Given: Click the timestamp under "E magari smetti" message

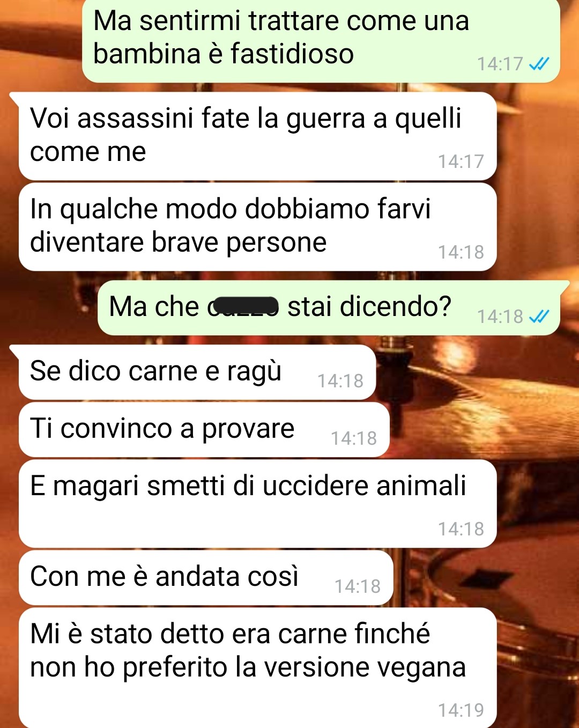Looking at the screenshot, I should 461,529.
